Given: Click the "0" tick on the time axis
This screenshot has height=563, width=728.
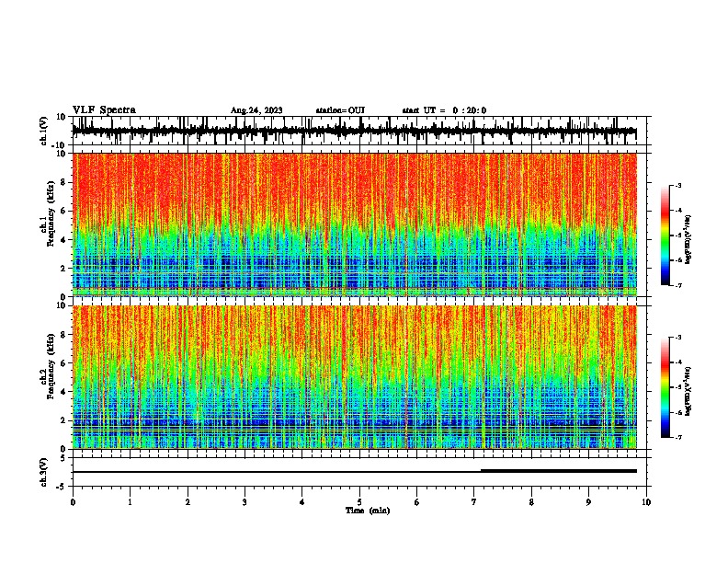Looking at the screenshot, I should tap(73, 502).
